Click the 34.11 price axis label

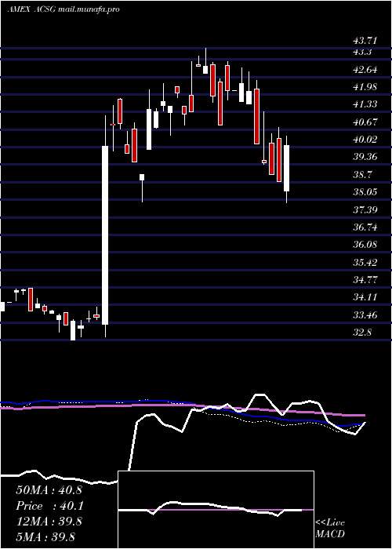click(365, 297)
